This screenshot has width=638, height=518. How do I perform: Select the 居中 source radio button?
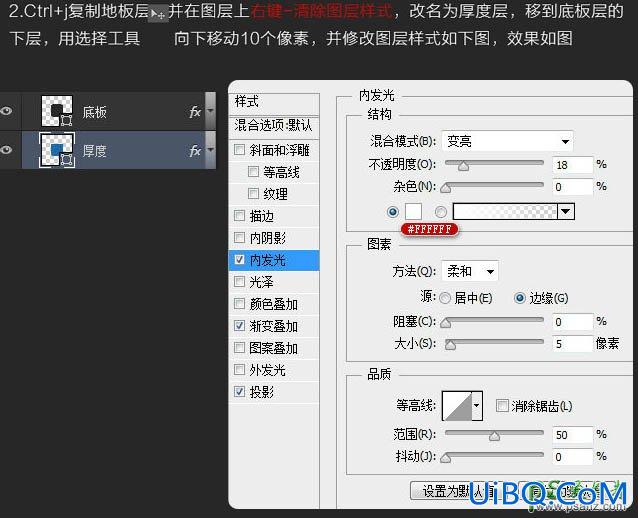445,298
